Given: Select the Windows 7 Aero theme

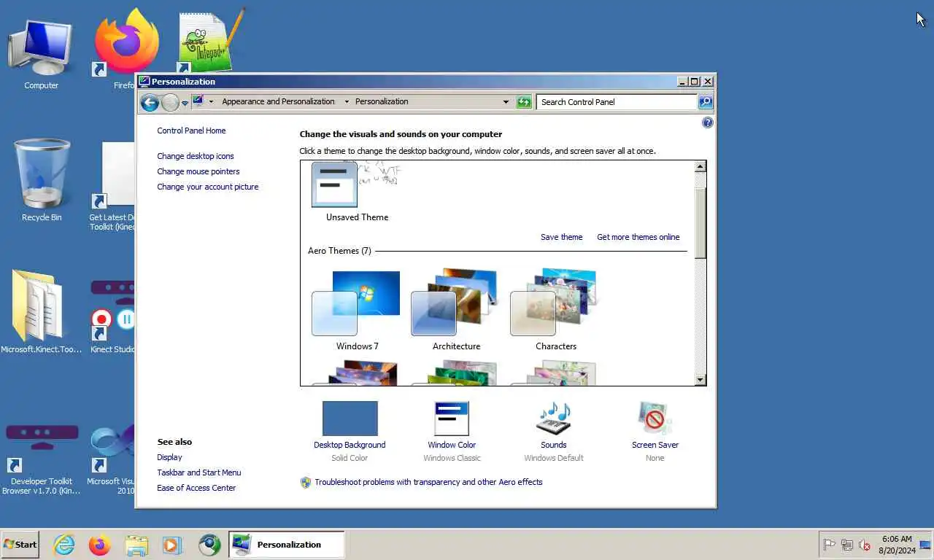Looking at the screenshot, I should 357,310.
